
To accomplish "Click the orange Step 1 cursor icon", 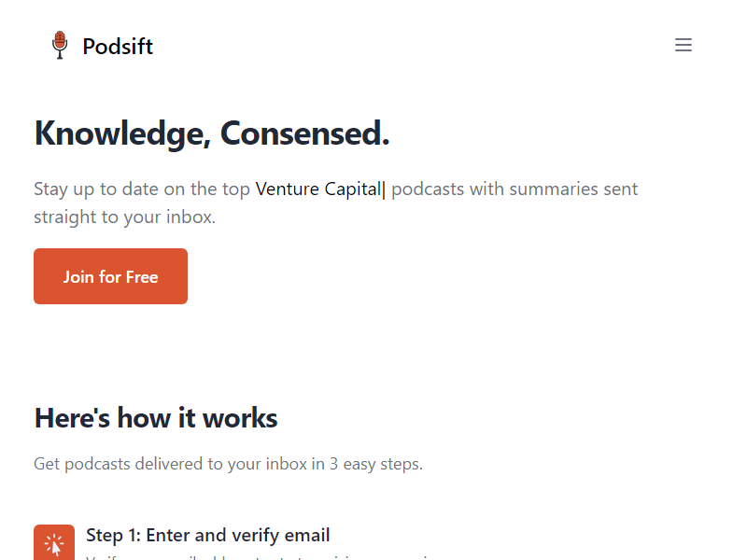I will (54, 543).
